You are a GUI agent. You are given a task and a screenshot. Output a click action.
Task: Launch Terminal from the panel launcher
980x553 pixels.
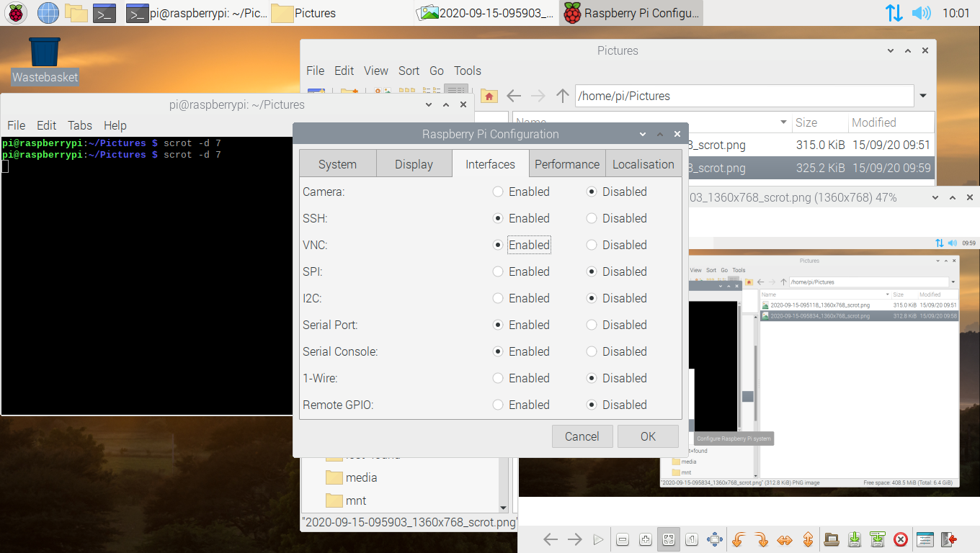coord(105,13)
